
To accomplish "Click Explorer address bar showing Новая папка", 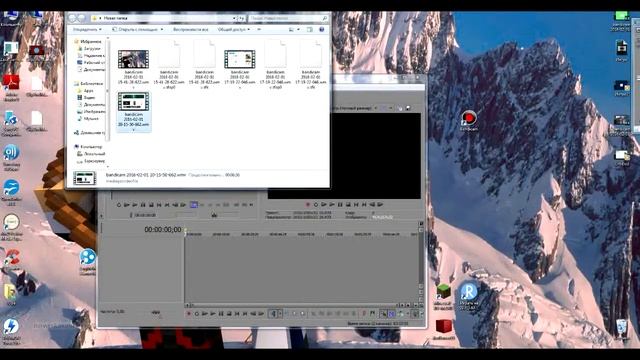I will [163, 18].
